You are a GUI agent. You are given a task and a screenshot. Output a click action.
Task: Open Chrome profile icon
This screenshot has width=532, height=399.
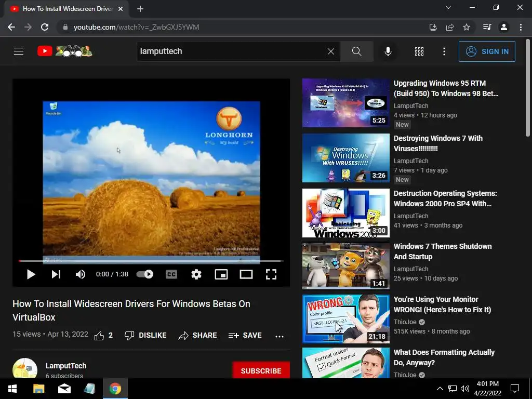[504, 27]
